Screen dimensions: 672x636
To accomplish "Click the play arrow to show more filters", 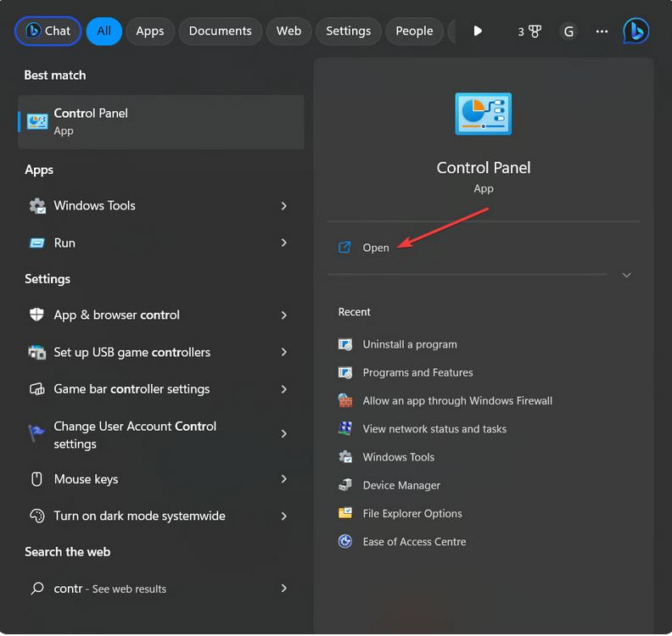I will [478, 31].
